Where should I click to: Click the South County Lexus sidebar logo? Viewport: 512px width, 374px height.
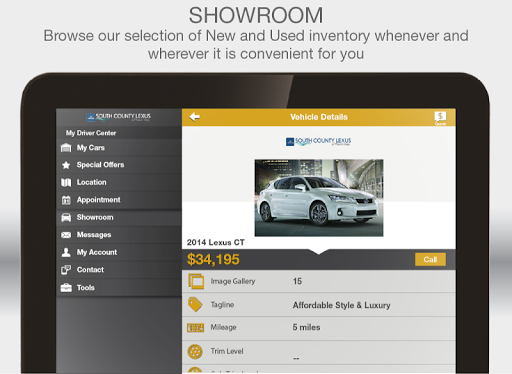tap(119, 117)
